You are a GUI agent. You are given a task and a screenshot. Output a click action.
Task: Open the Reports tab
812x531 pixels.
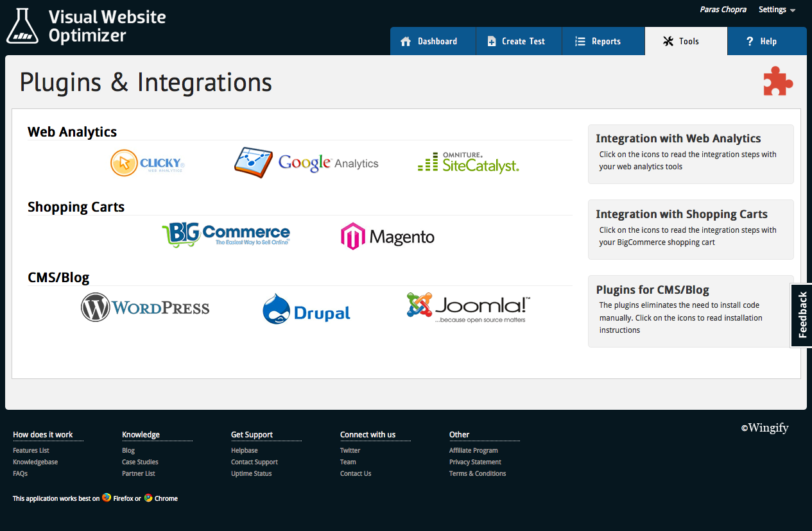(x=603, y=41)
